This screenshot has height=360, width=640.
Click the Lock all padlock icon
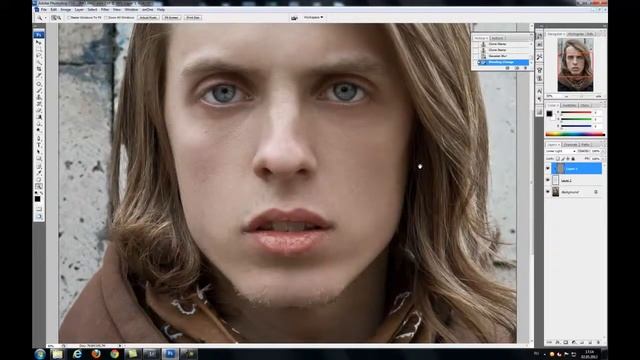573,159
